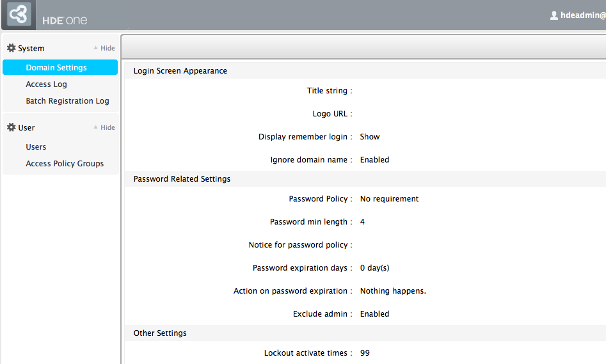606x364 pixels.
Task: Click the System section heading
Action: (x=31, y=49)
